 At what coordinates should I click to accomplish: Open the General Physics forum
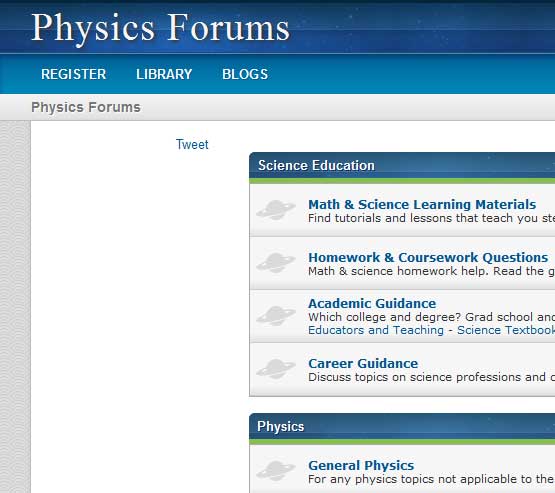(x=361, y=465)
